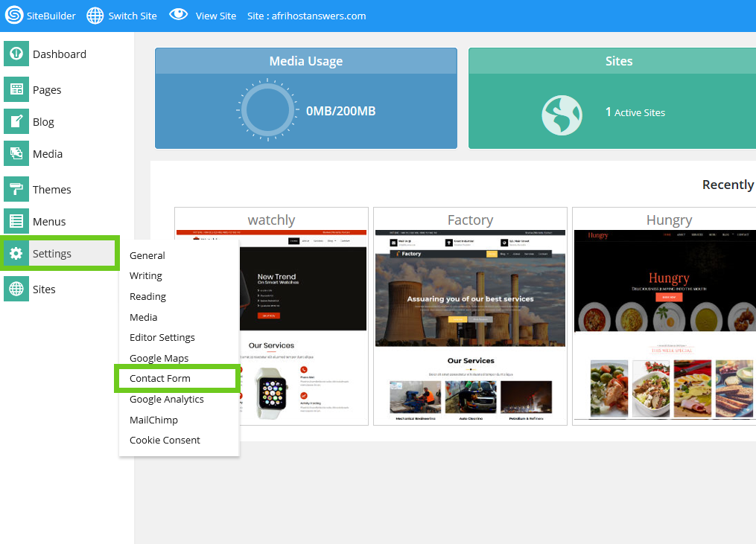This screenshot has height=544, width=756.
Task: Click the Settings gear icon
Action: pyautogui.click(x=16, y=254)
